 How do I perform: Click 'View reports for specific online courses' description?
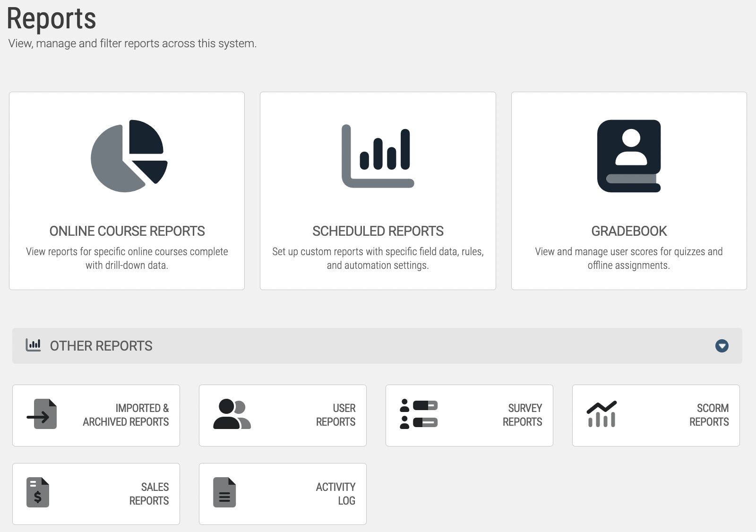pyautogui.click(x=127, y=258)
